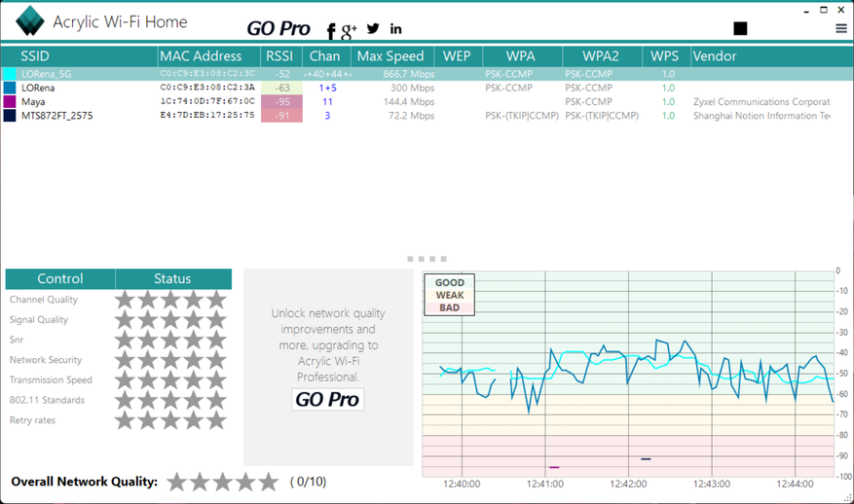Click the purple color swatch for Maya
Viewport: 854px width, 504px height.
coord(10,102)
